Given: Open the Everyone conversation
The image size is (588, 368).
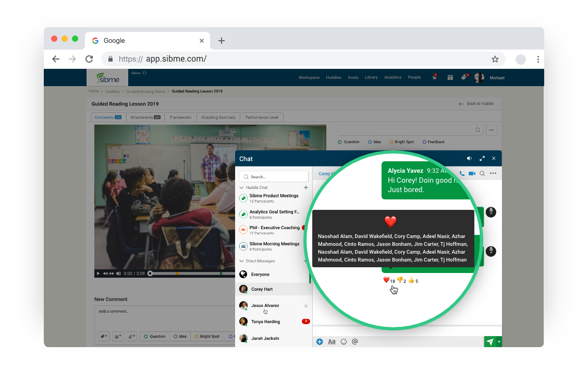Looking at the screenshot, I should (x=273, y=275).
